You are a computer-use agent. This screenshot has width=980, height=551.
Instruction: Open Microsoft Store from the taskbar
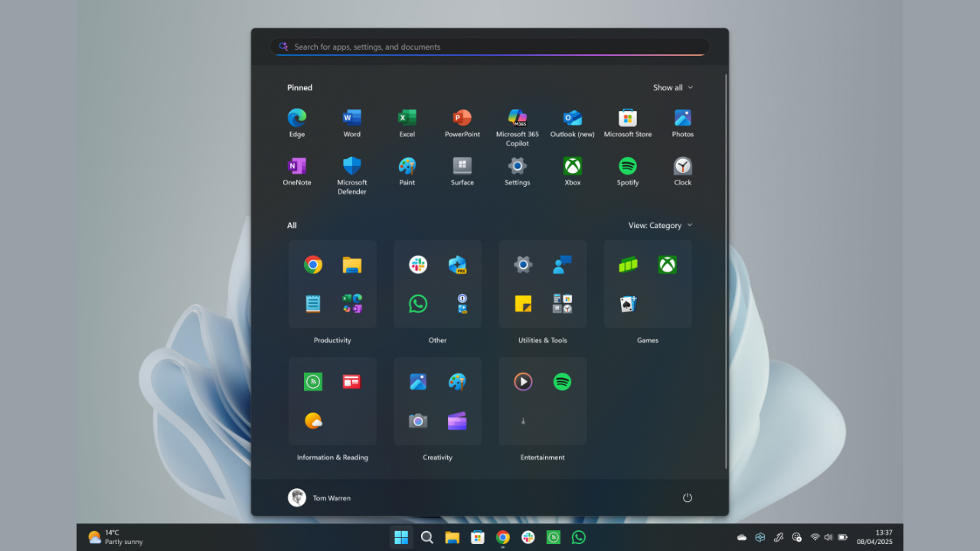click(478, 537)
